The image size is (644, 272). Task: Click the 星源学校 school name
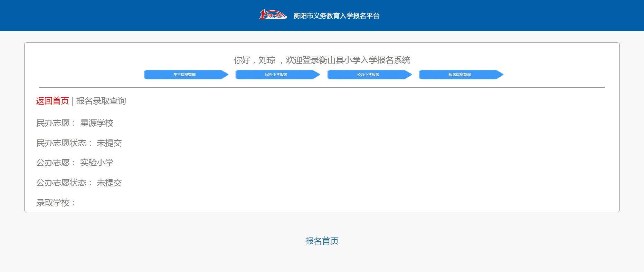(x=97, y=123)
